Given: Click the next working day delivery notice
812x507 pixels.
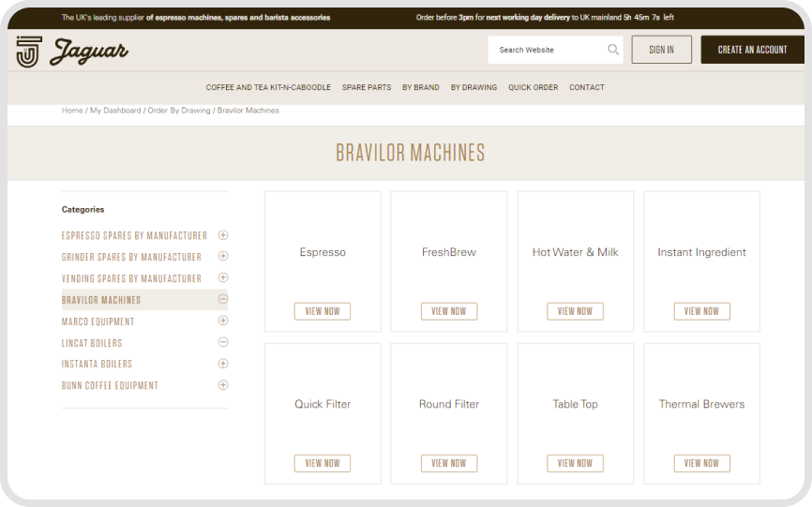Looking at the screenshot, I should tap(545, 17).
